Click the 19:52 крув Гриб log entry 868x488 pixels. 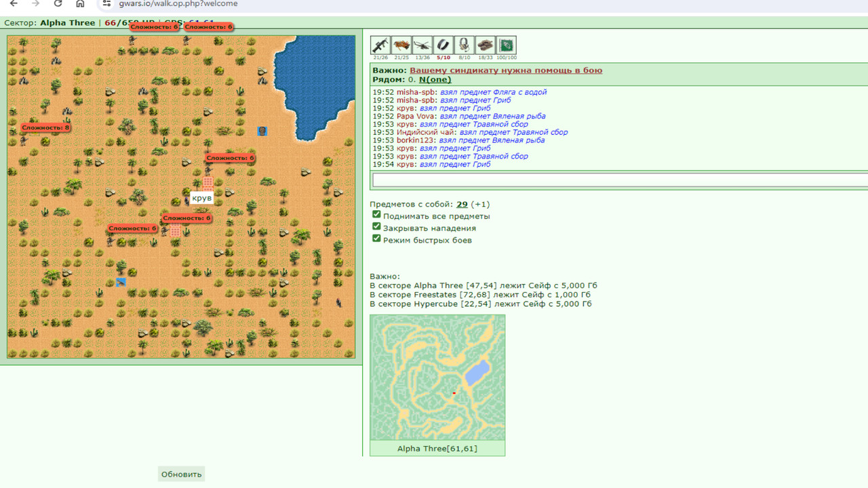click(x=431, y=108)
